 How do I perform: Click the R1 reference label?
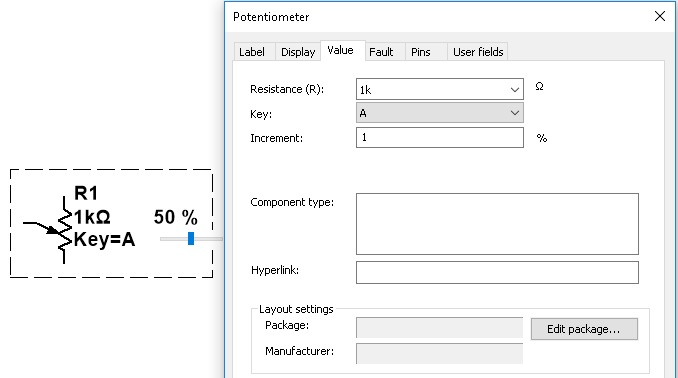pos(86,193)
